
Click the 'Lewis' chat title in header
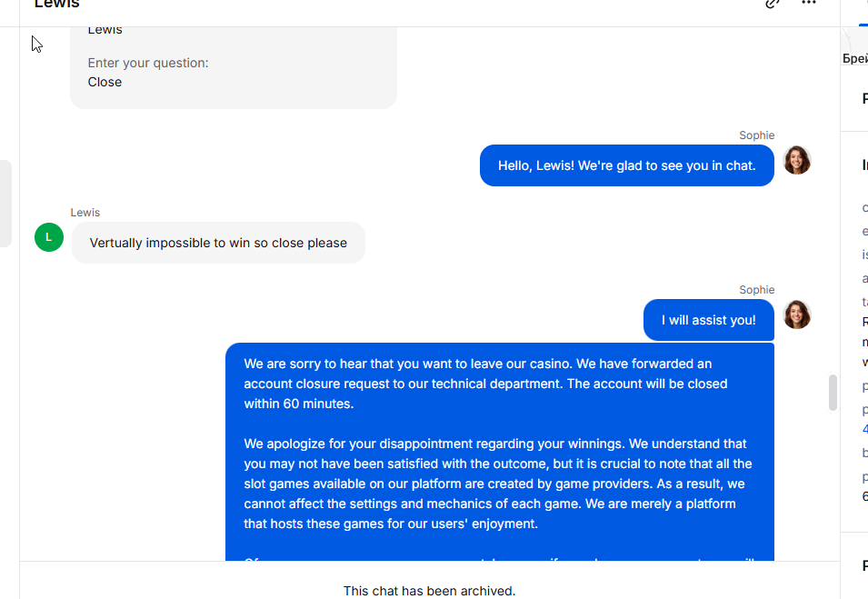point(56,5)
